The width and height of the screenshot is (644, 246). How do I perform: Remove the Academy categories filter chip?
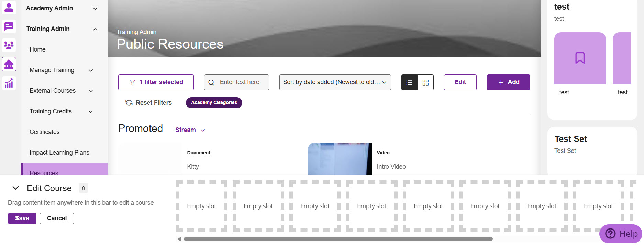point(214,103)
